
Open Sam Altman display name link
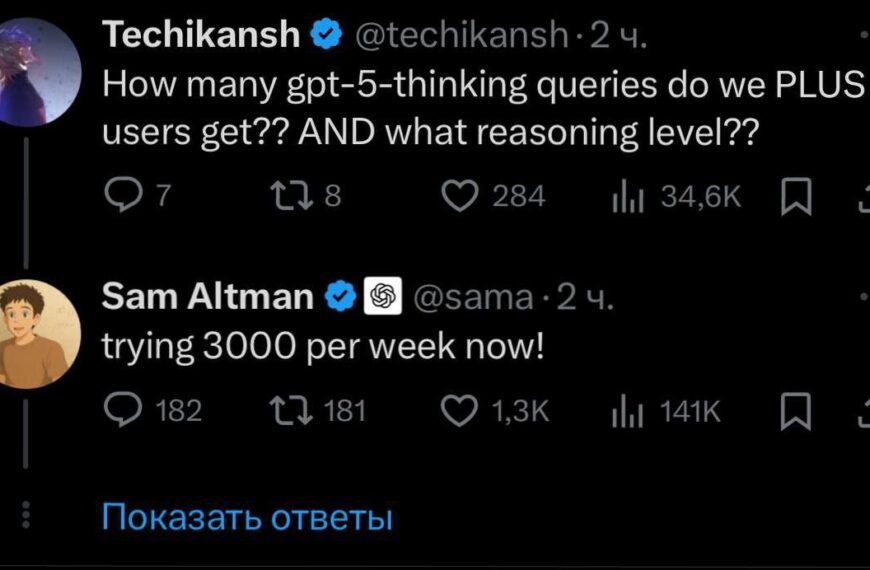[x=208, y=297]
